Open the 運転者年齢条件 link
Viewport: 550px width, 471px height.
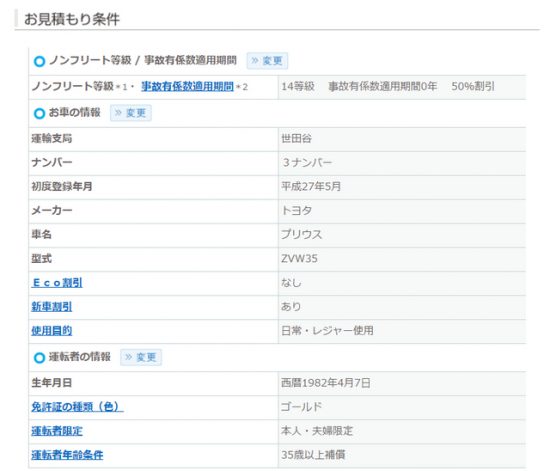point(67,455)
